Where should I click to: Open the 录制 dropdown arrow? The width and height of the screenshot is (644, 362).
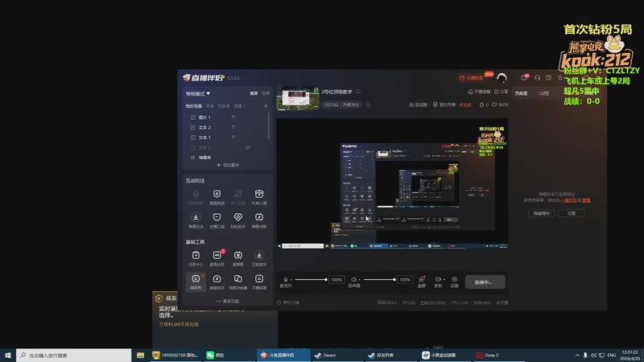[x=444, y=279]
